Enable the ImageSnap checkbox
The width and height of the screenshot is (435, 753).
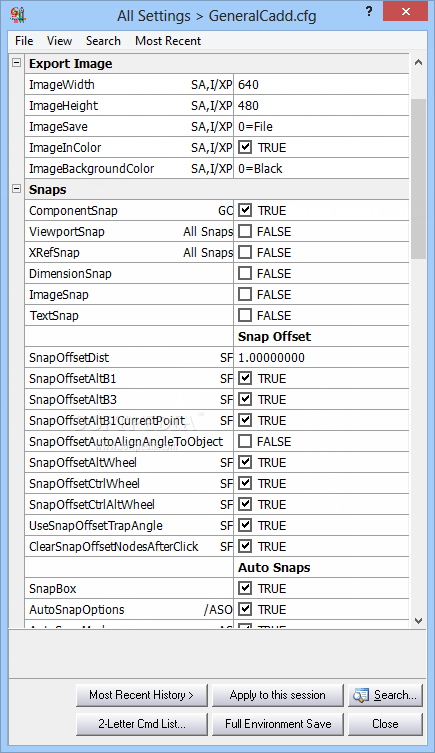click(245, 294)
